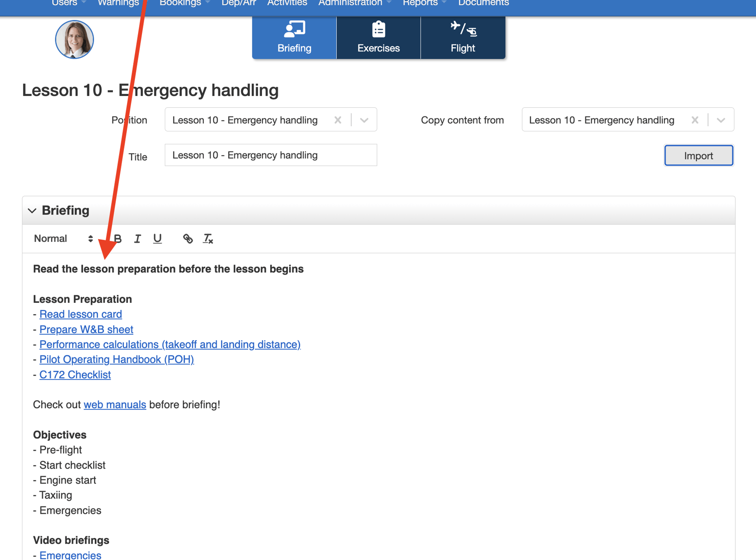
Task: Click the Import button
Action: (x=698, y=155)
